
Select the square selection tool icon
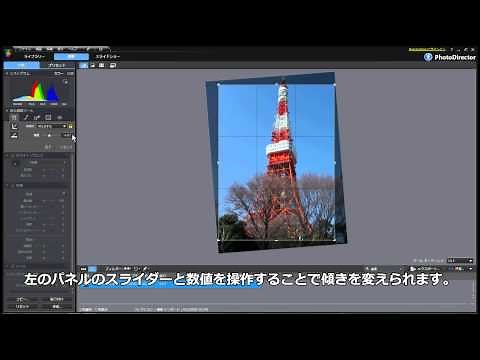48,118
